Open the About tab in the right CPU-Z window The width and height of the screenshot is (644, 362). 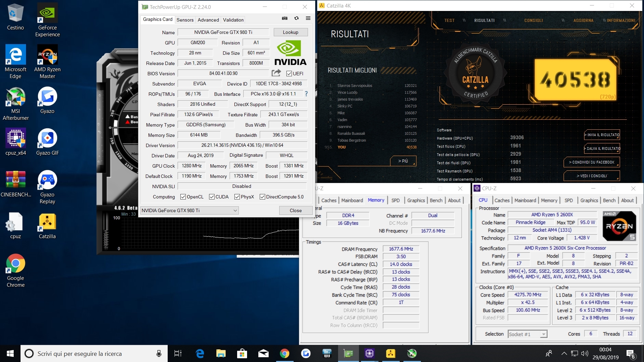point(628,201)
